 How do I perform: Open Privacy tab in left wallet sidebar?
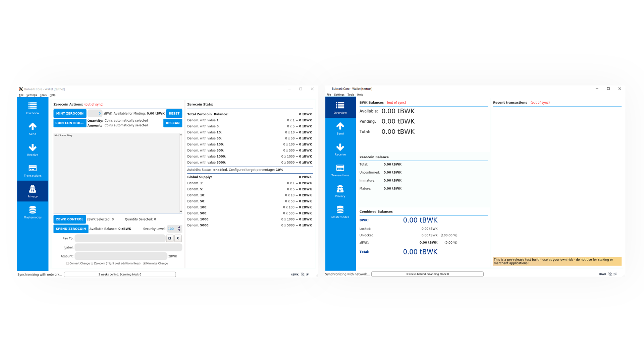pyautogui.click(x=33, y=191)
